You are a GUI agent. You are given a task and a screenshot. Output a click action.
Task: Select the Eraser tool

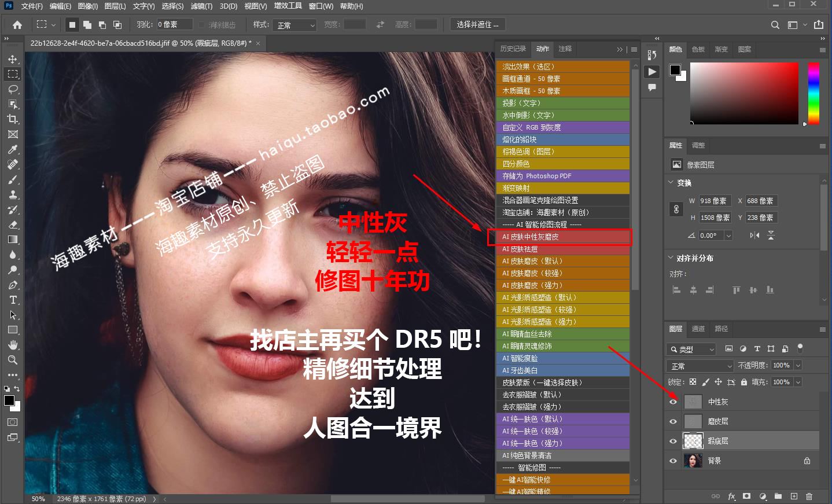tap(13, 225)
